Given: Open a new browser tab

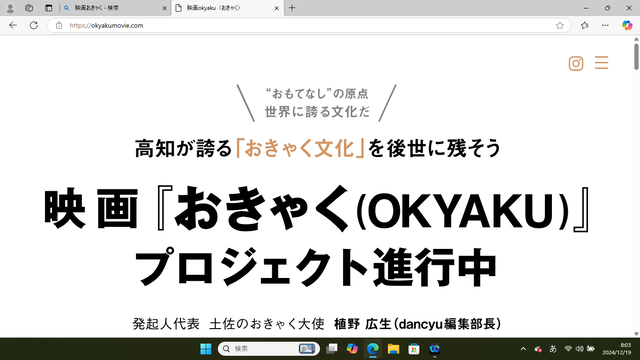Looking at the screenshot, I should pos(292,8).
